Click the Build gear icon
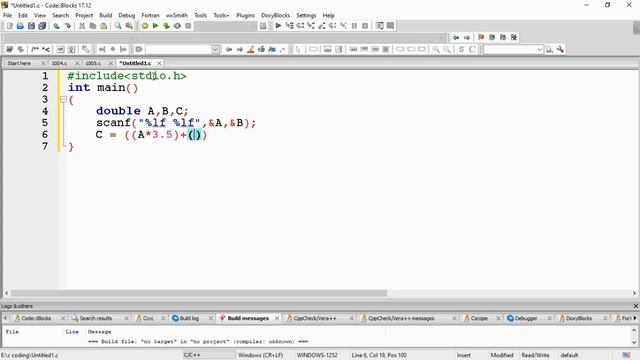640x360 pixels. pyautogui.click(x=145, y=26)
